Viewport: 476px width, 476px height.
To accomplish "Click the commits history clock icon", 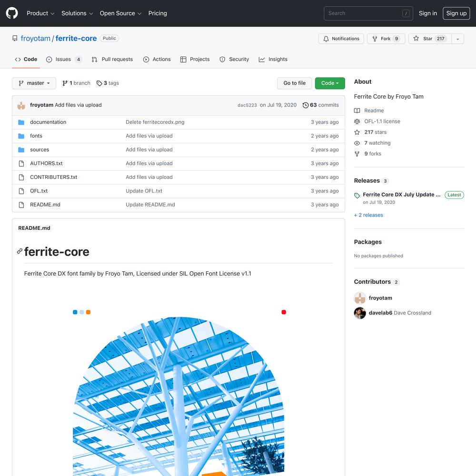I will (x=306, y=105).
